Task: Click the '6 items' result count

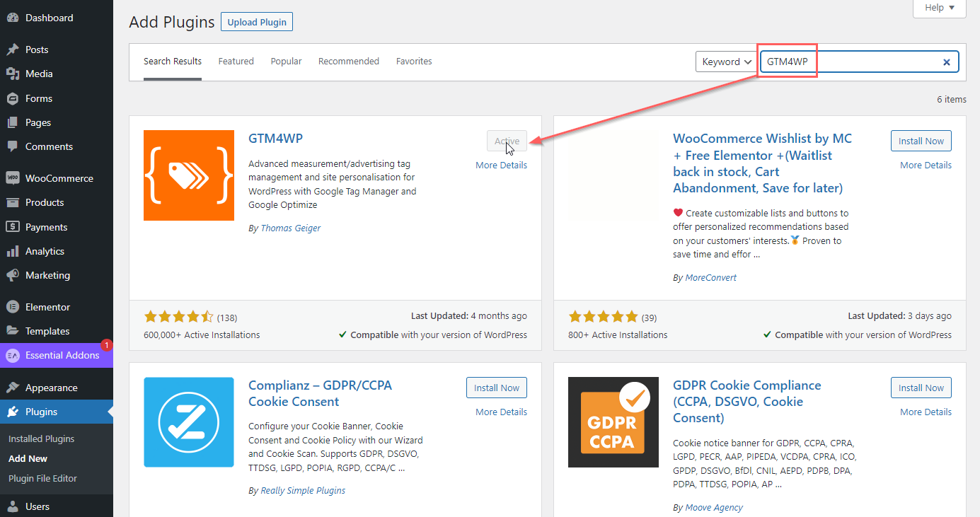Action: 952,99
